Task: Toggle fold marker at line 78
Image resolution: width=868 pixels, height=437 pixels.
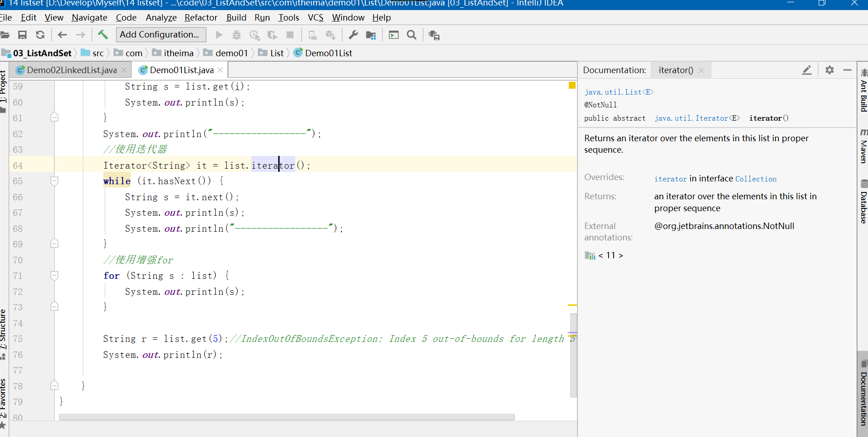Action: 54,385
